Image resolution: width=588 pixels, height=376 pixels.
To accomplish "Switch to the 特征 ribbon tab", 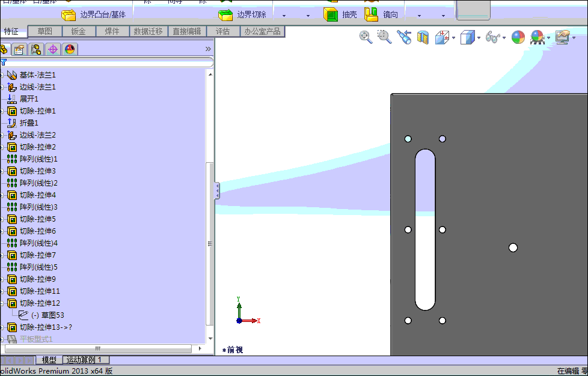I will tap(11, 31).
